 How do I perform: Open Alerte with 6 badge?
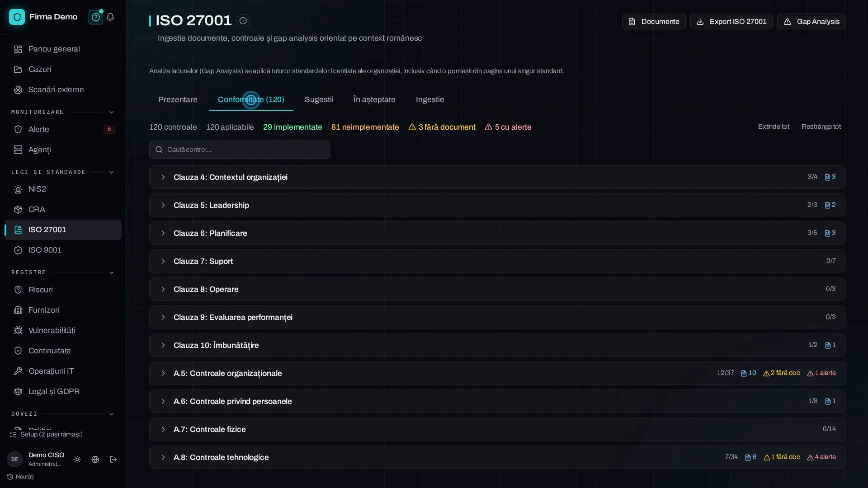point(63,129)
